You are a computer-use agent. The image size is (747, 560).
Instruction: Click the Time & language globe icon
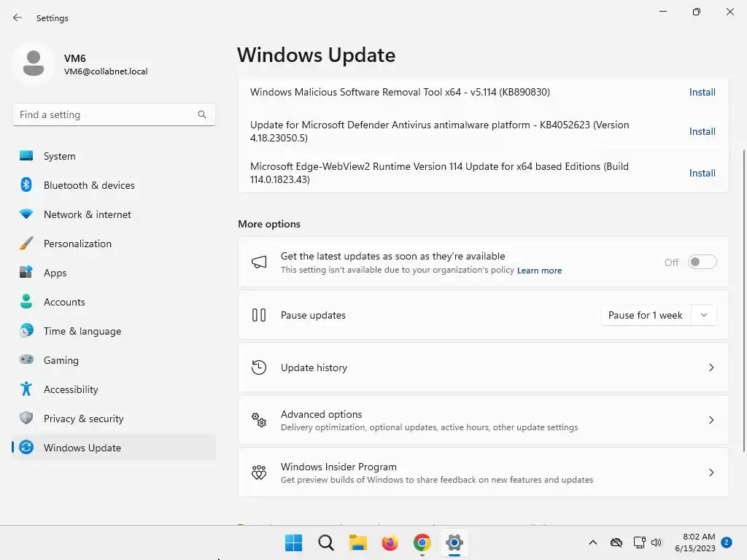(26, 330)
